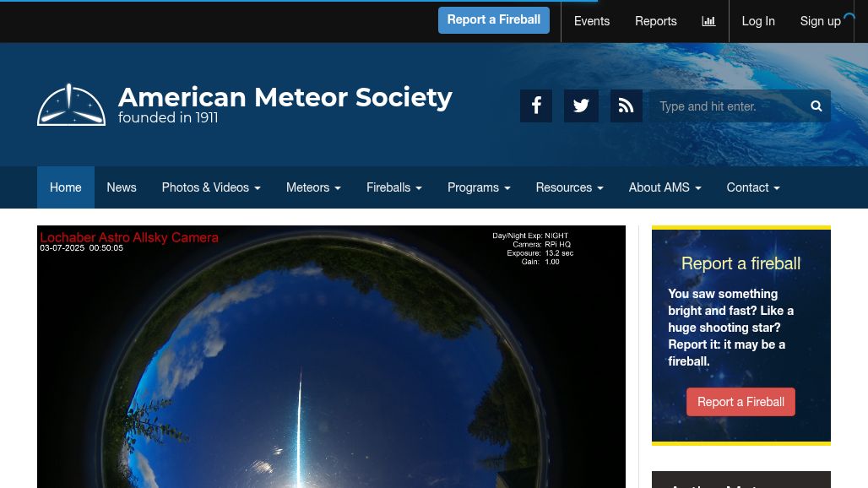The width and height of the screenshot is (868, 488).
Task: Expand the Photos & Videos dropdown
Action: [x=211, y=187]
